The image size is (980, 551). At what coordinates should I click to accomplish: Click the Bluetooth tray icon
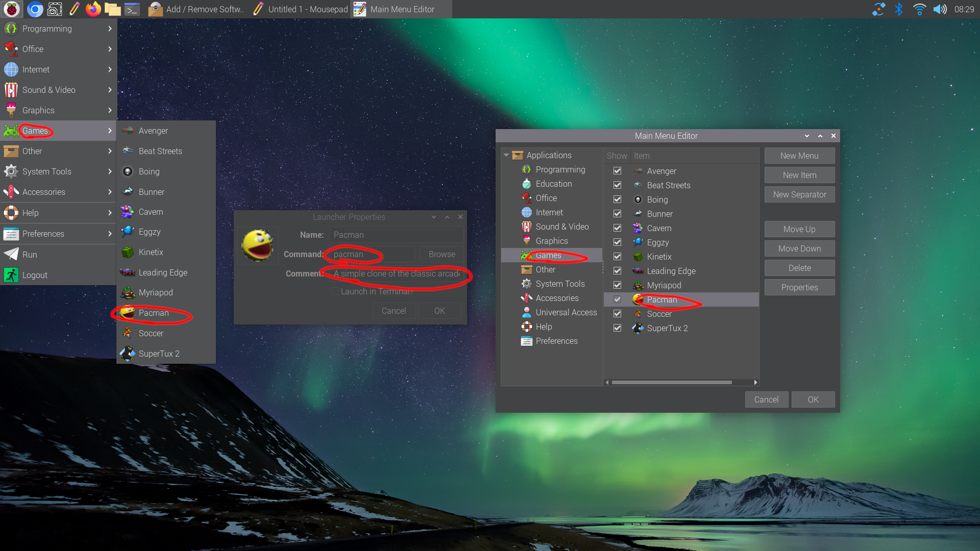pos(898,9)
